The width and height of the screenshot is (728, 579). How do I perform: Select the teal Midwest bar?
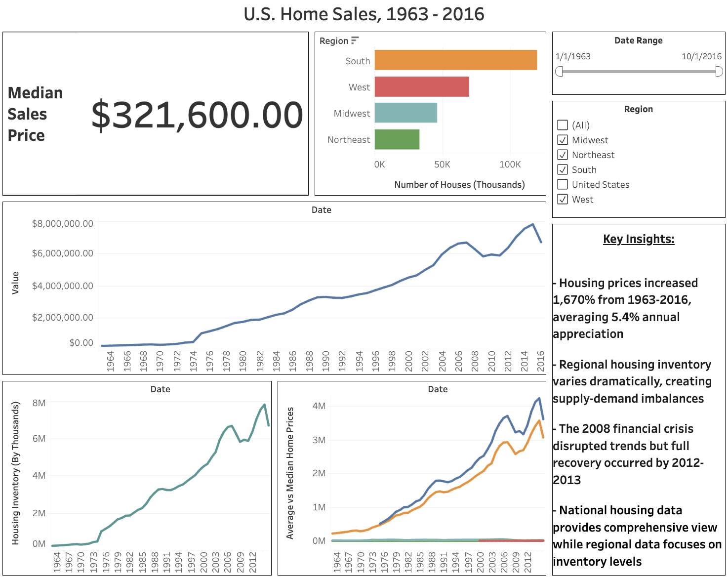tap(405, 113)
